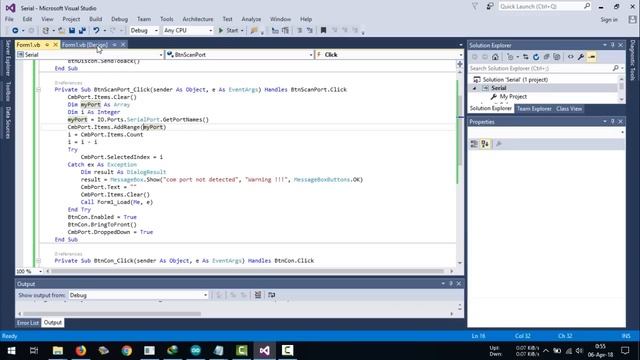
Task: Click the Comment Out Selection icon
Action: pyautogui.click(x=299, y=31)
